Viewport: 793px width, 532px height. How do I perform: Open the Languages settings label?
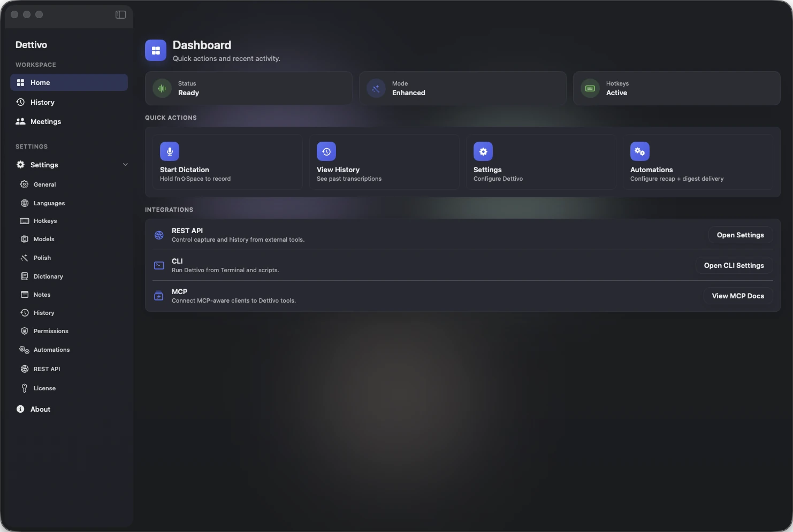[x=49, y=203]
